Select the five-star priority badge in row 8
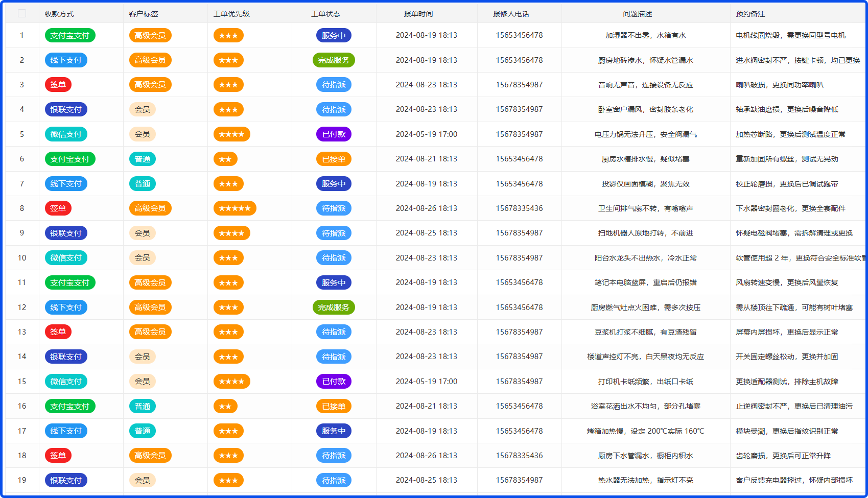868x498 pixels. click(x=234, y=208)
